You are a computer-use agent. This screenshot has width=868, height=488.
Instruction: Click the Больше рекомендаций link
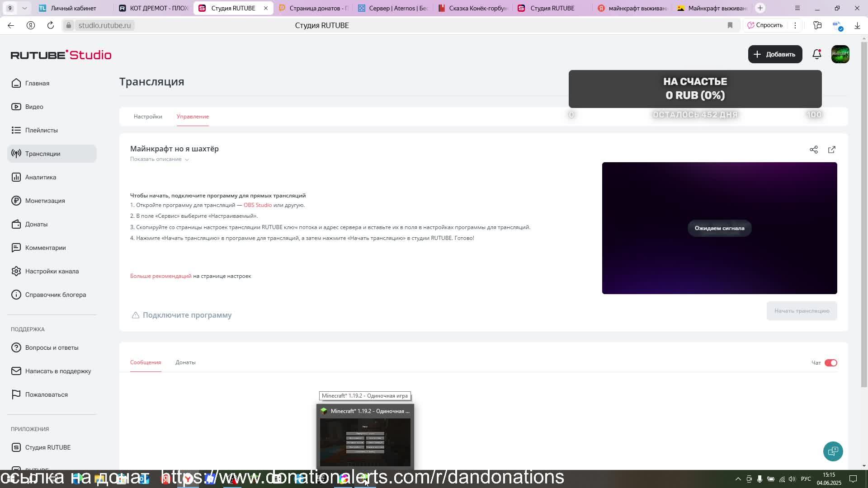(160, 276)
